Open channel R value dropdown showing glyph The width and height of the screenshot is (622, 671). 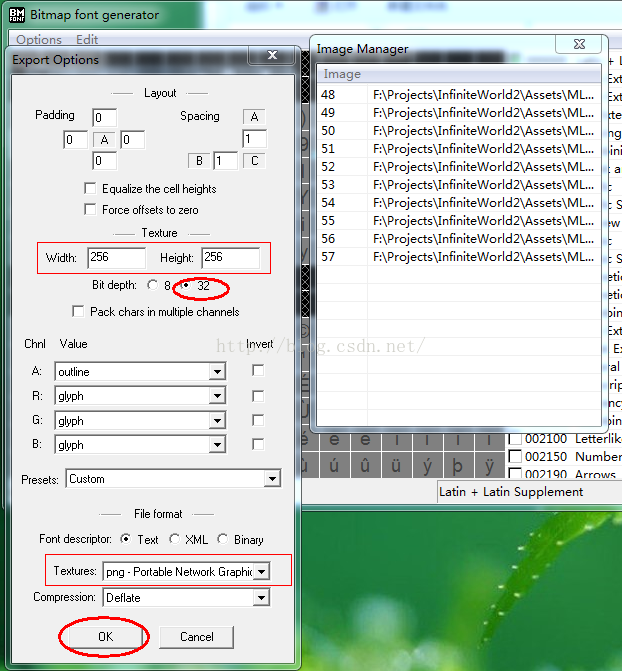(140, 396)
